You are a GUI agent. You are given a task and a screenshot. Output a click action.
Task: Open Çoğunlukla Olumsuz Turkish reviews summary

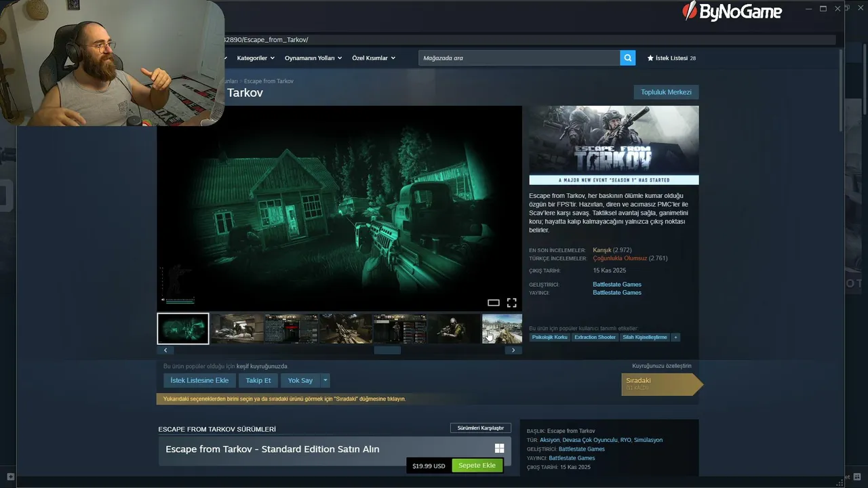(620, 258)
